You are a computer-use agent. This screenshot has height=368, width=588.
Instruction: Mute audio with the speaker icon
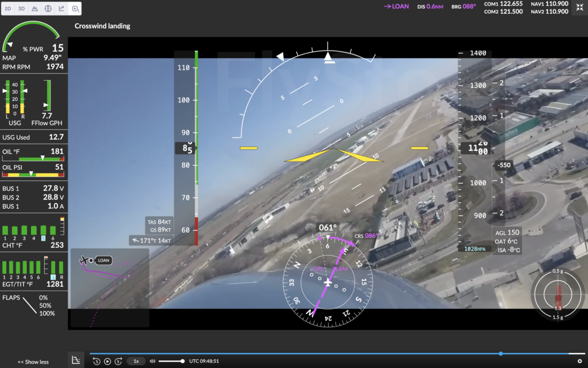tap(152, 361)
